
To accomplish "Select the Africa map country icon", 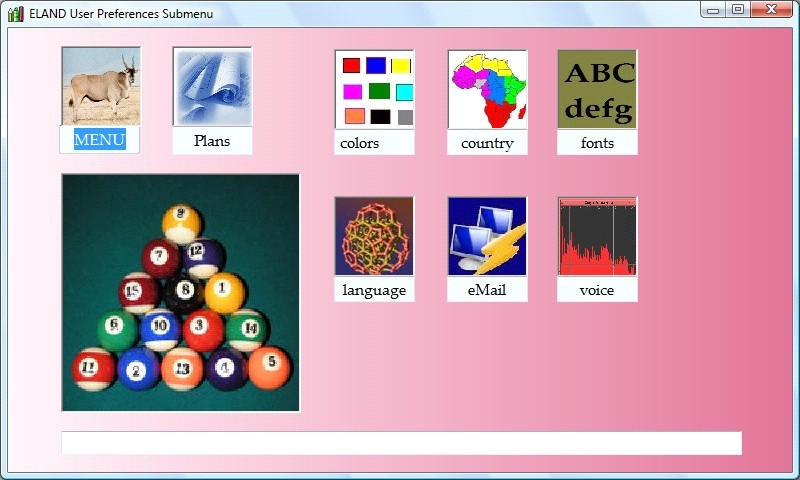I will click(487, 89).
